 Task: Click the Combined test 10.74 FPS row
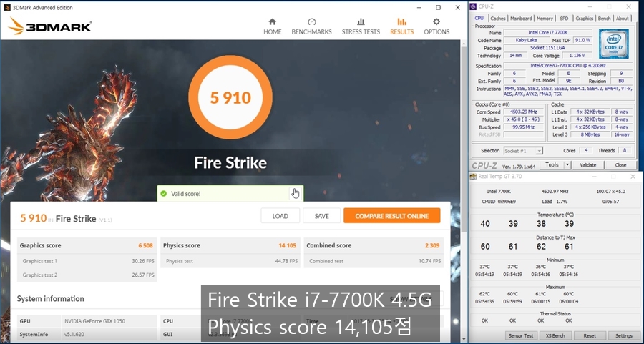374,261
